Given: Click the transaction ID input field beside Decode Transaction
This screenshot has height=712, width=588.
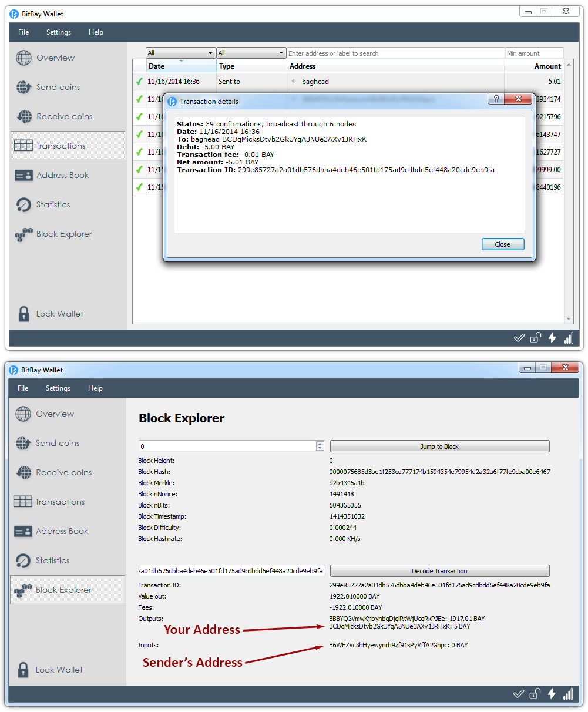Looking at the screenshot, I should coord(231,571).
